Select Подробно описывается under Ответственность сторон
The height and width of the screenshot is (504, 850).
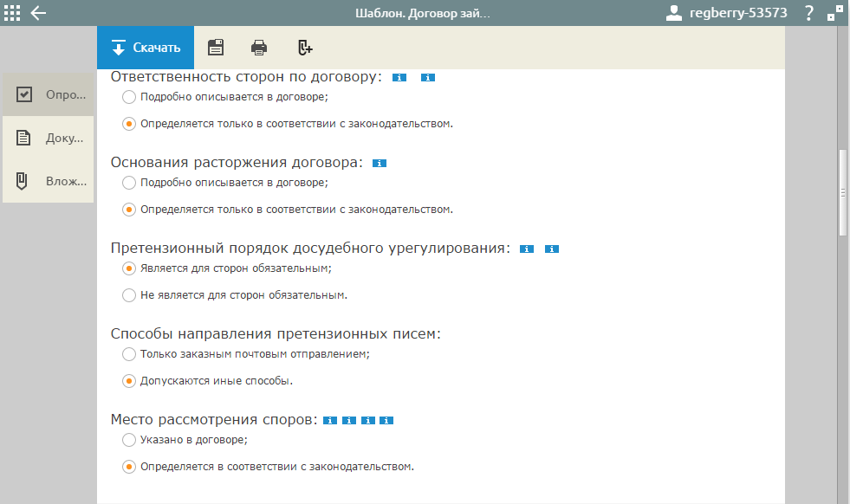[129, 97]
